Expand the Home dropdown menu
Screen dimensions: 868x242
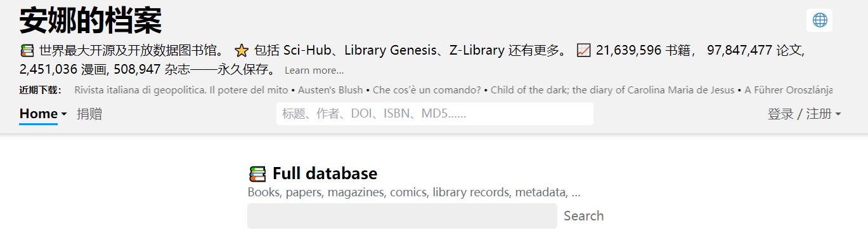[x=43, y=114]
